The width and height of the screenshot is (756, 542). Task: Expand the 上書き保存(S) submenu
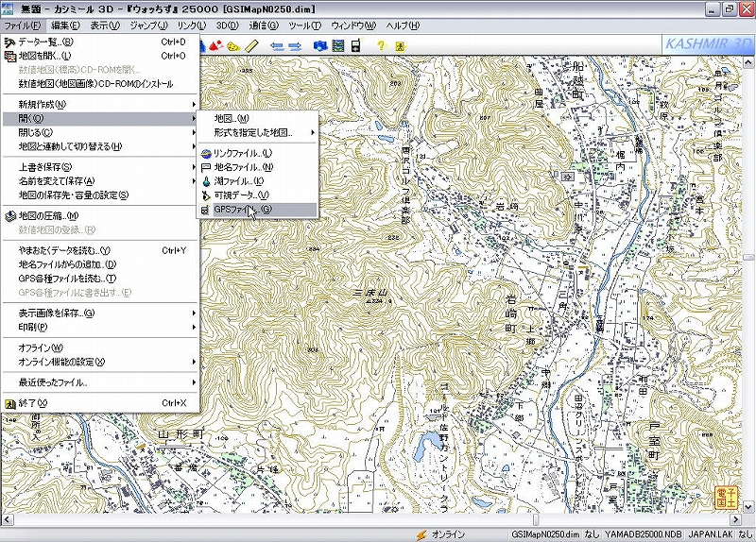100,167
